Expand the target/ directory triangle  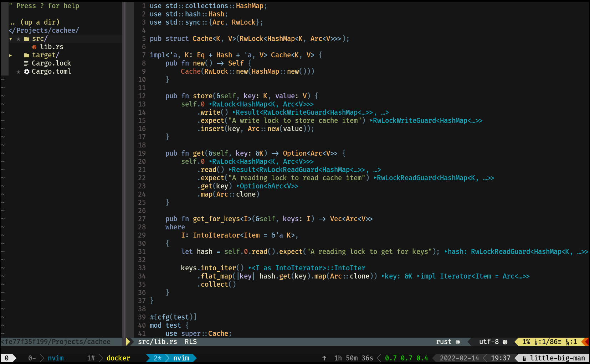point(10,55)
